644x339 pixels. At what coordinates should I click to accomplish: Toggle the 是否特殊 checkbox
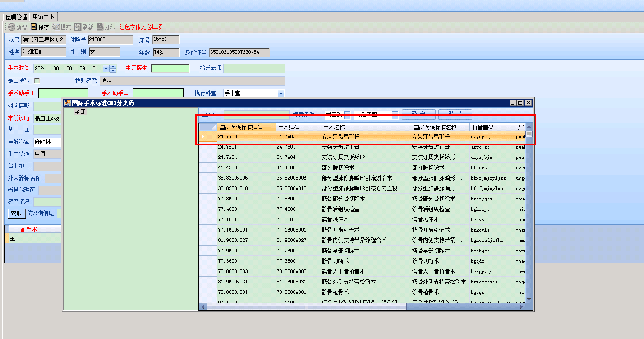(x=37, y=80)
